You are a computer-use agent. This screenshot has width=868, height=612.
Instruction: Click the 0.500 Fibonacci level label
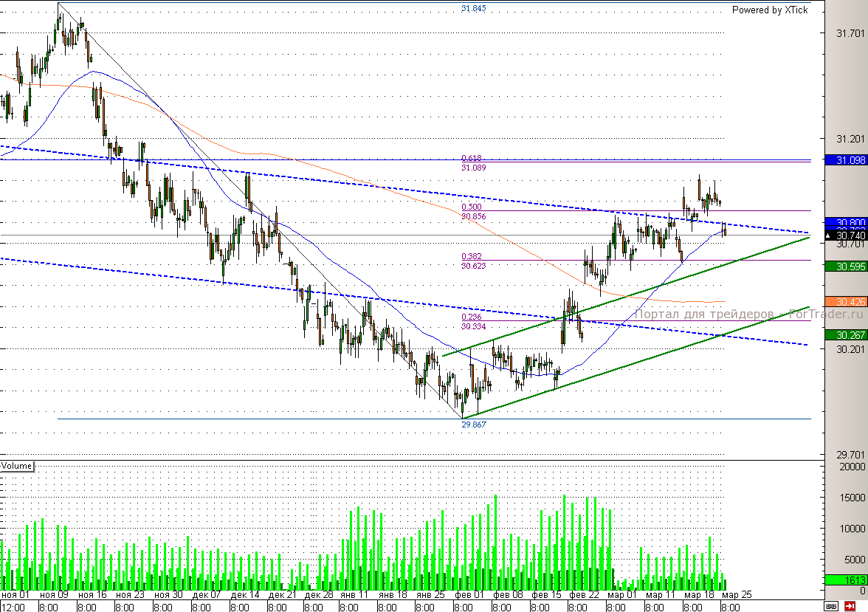point(472,207)
